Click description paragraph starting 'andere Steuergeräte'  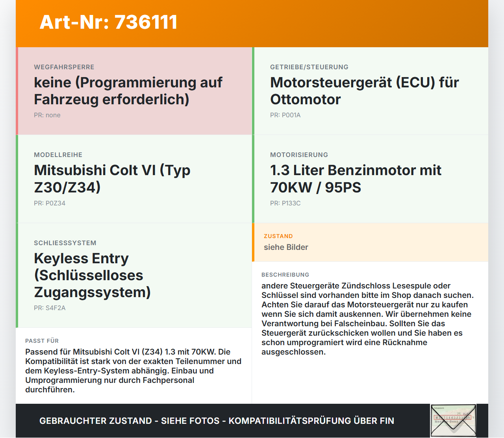[368, 319]
